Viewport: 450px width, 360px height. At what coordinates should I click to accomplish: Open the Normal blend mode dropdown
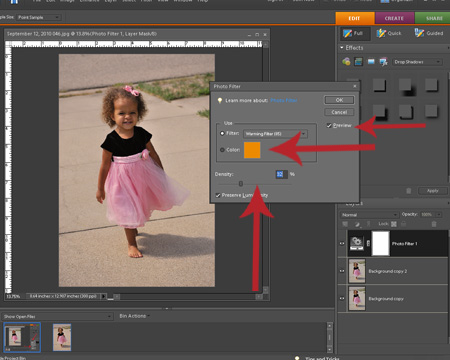click(x=369, y=215)
